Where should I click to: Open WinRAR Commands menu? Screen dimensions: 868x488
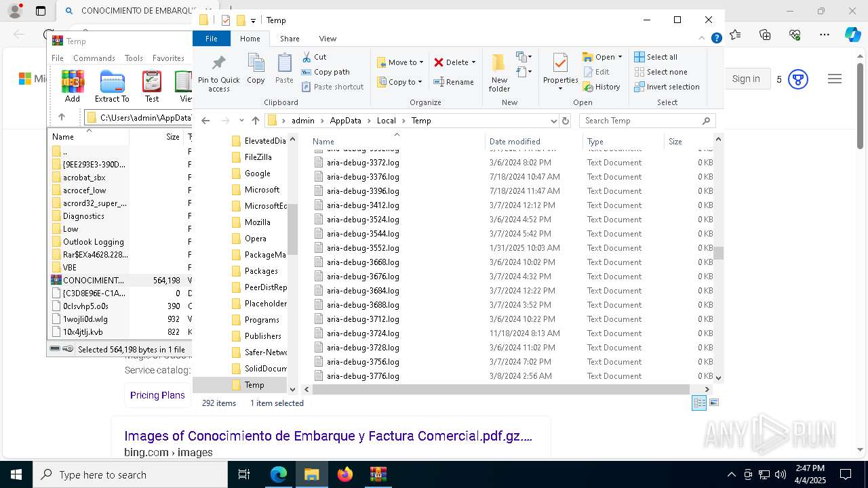pyautogui.click(x=94, y=58)
